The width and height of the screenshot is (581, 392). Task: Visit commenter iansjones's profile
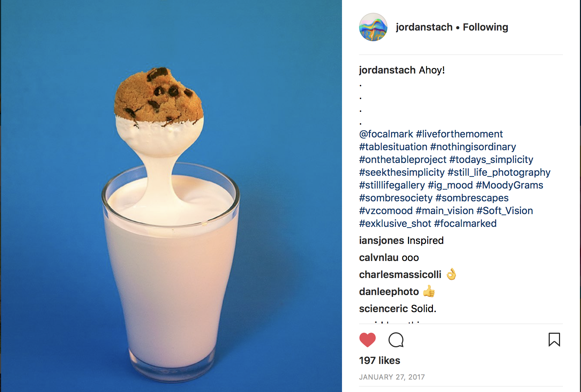point(381,240)
